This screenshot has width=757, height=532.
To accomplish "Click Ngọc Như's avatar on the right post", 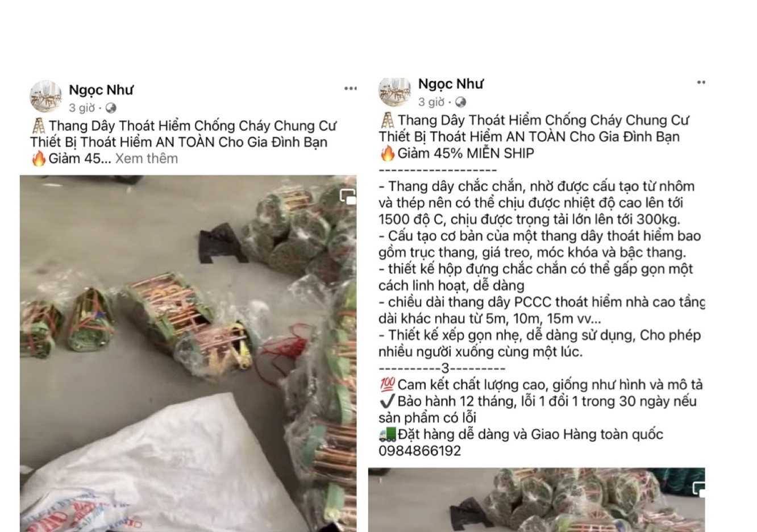I will point(394,92).
